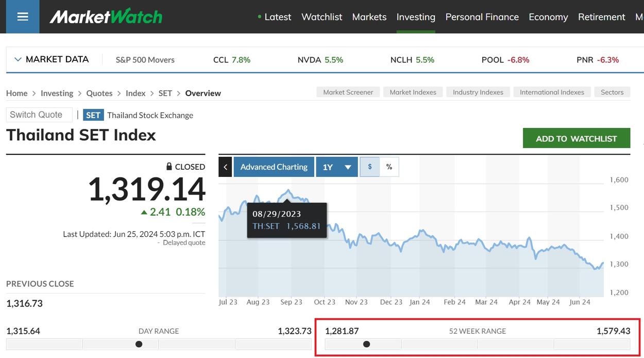Click the previous close value 1,316.73

click(x=24, y=303)
